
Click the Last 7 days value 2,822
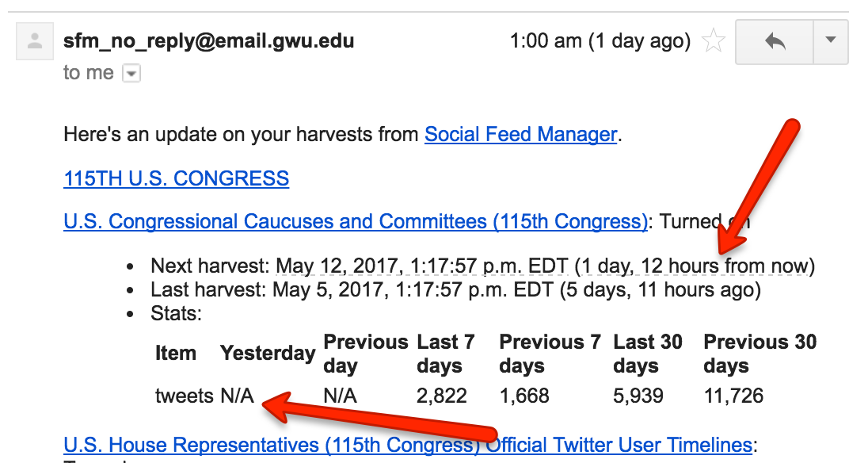(x=442, y=396)
